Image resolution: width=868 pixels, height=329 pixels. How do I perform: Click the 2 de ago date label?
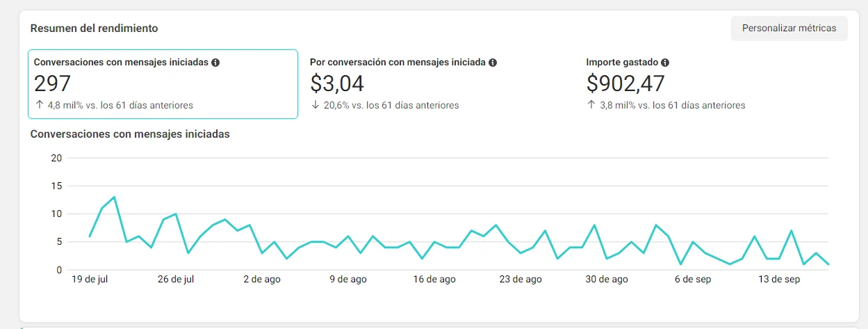(262, 280)
